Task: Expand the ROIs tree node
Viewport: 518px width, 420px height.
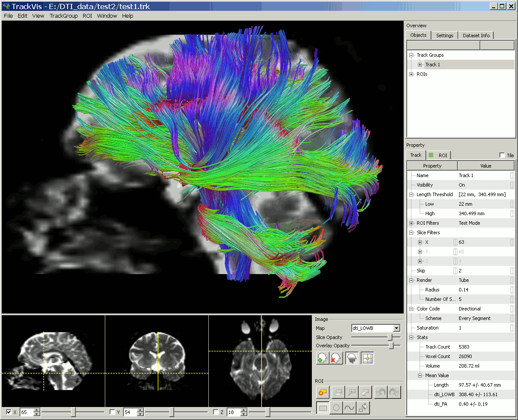Action: (x=411, y=74)
